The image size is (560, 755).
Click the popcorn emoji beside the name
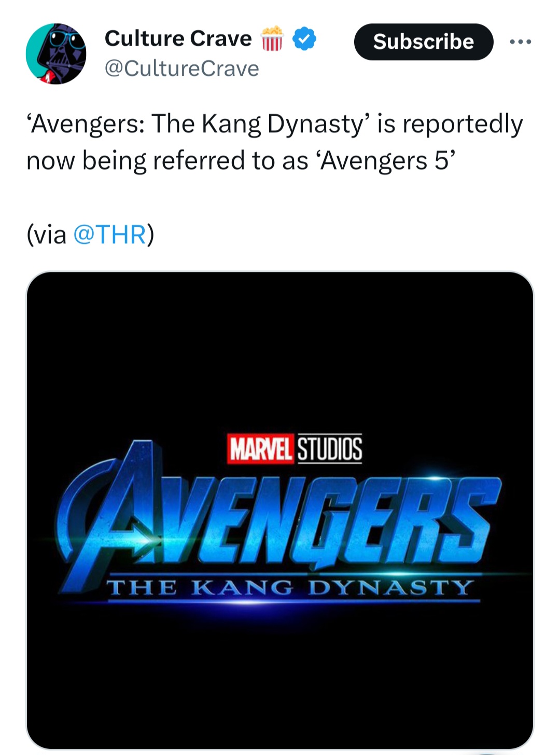[272, 39]
